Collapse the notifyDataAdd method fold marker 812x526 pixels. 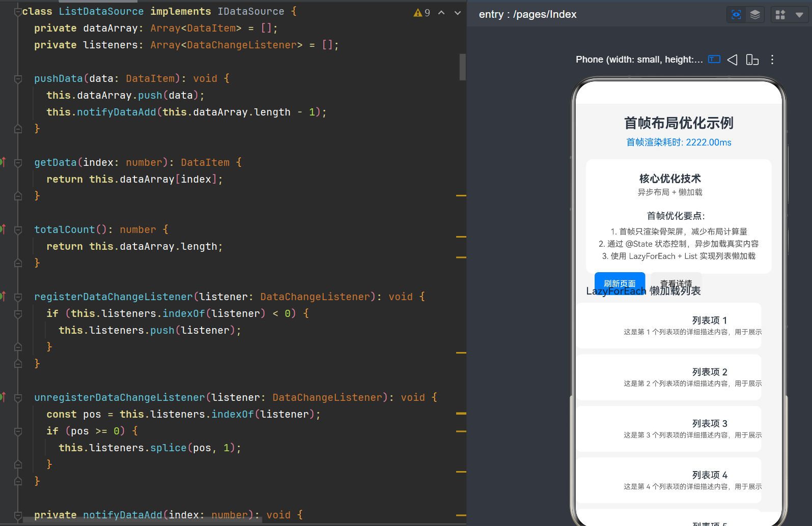[18, 515]
